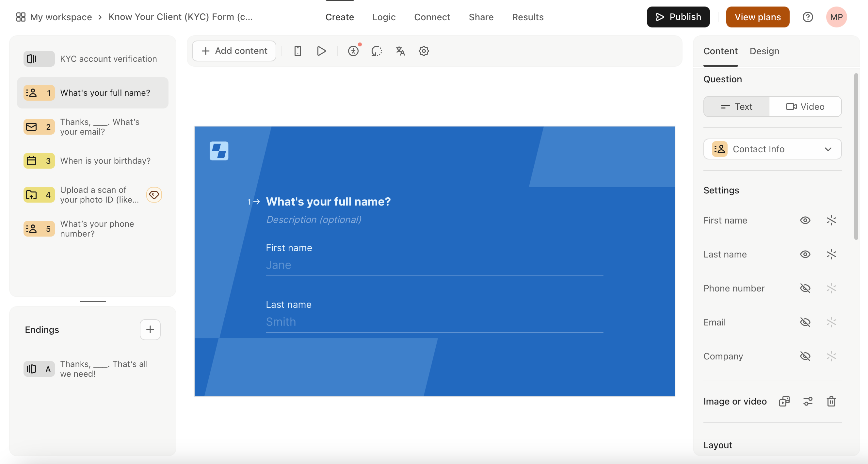The width and height of the screenshot is (868, 464).
Task: Adjust image or video settings icon
Action: 808,401
